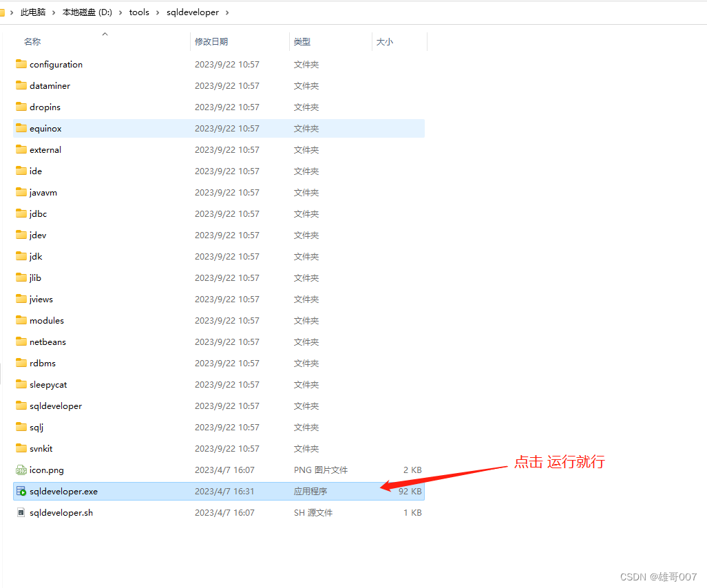Click the configuration folder icon

pos(21,64)
